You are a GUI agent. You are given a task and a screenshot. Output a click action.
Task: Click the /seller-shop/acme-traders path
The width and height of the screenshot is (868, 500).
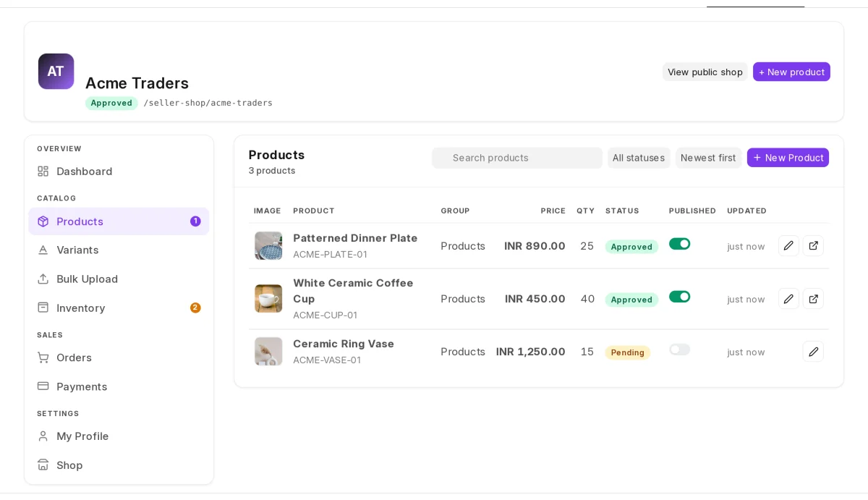[x=208, y=103]
